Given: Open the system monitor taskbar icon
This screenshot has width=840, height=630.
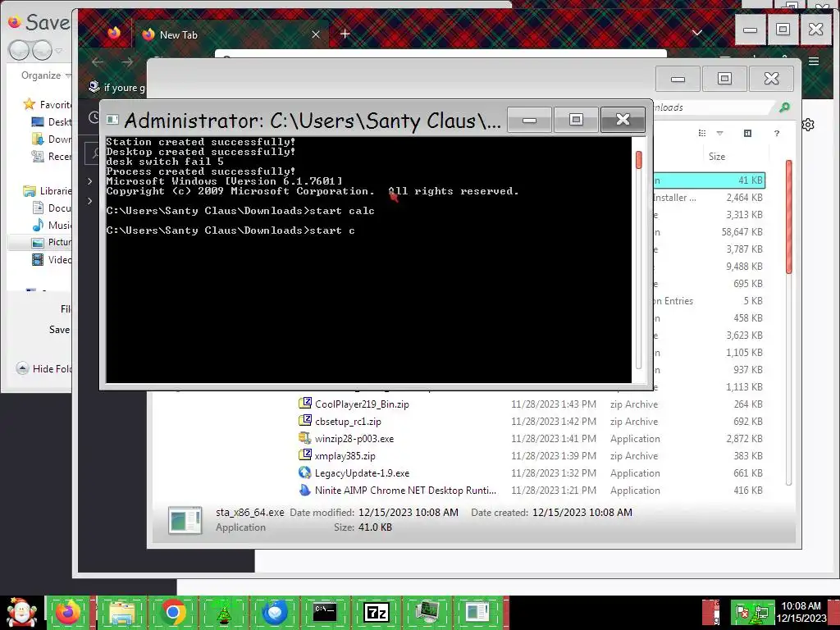Looking at the screenshot, I should [x=427, y=612].
